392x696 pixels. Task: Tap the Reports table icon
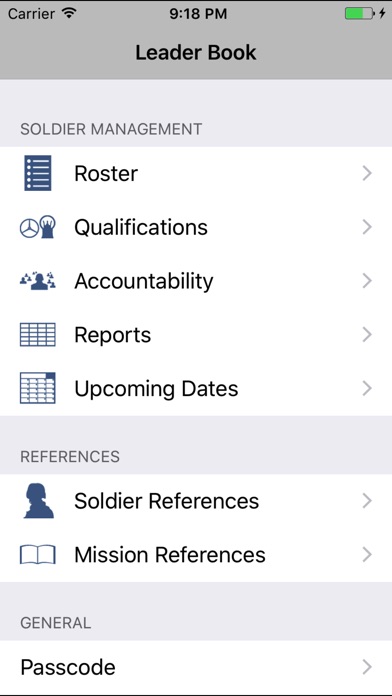tap(38, 335)
